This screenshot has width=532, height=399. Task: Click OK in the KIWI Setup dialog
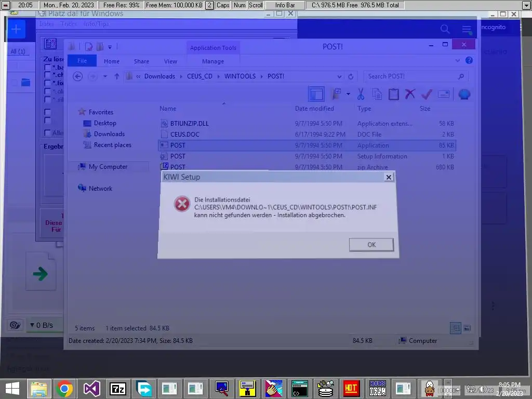tap(371, 245)
